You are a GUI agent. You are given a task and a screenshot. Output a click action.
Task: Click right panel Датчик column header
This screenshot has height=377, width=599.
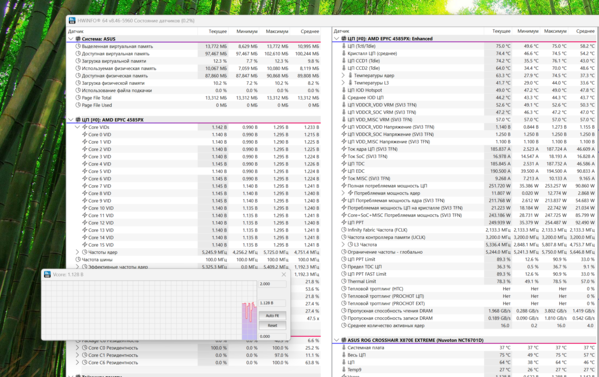point(408,31)
